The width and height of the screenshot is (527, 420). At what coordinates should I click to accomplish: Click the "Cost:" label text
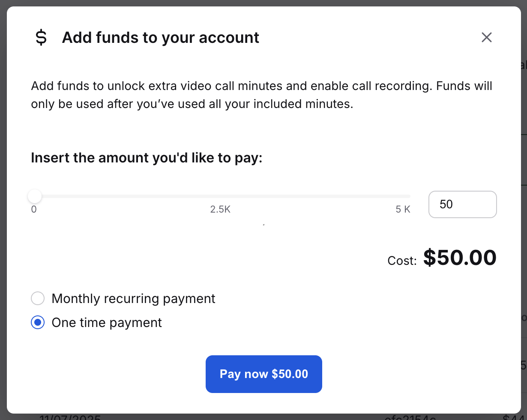coord(402,261)
